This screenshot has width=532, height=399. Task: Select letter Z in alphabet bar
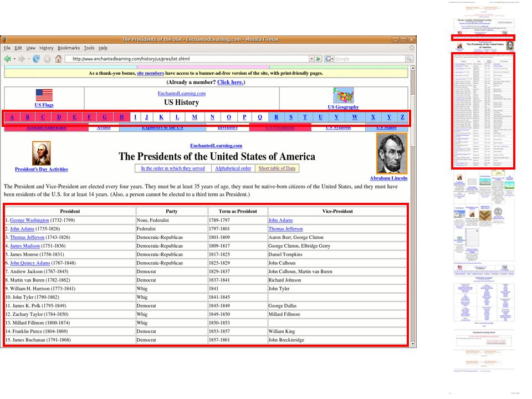click(402, 117)
